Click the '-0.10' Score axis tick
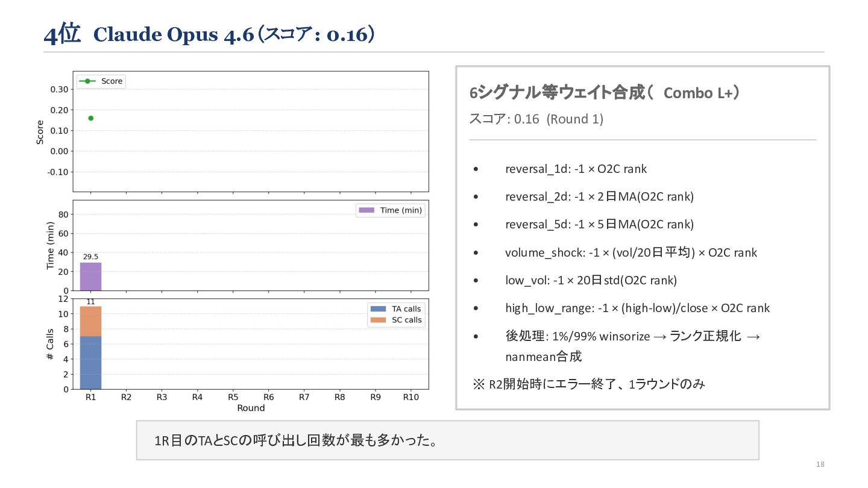 [57, 172]
